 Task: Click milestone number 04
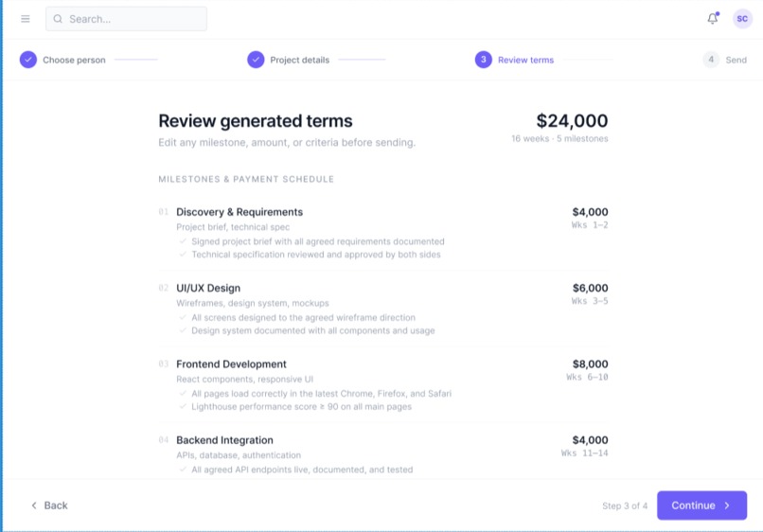[164, 439]
